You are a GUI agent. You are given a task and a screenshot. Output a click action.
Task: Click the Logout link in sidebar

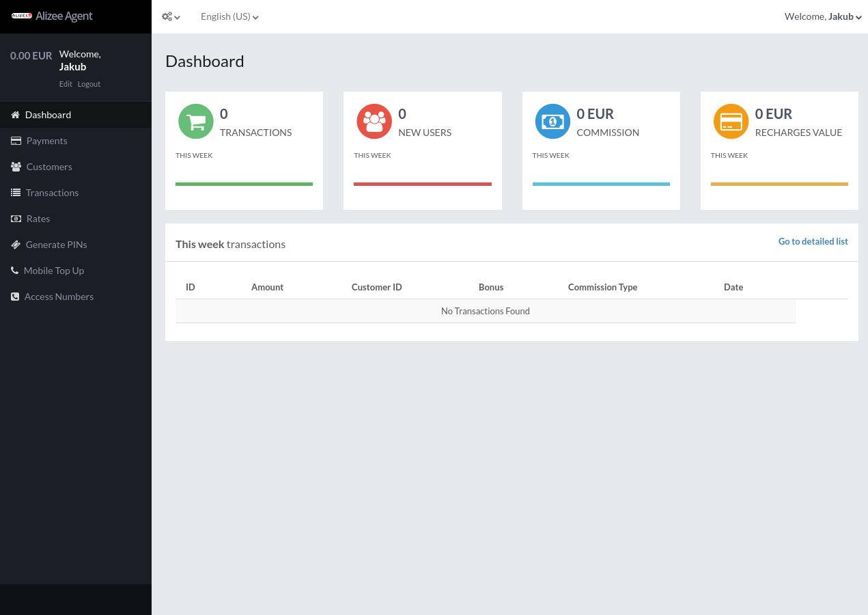(89, 84)
